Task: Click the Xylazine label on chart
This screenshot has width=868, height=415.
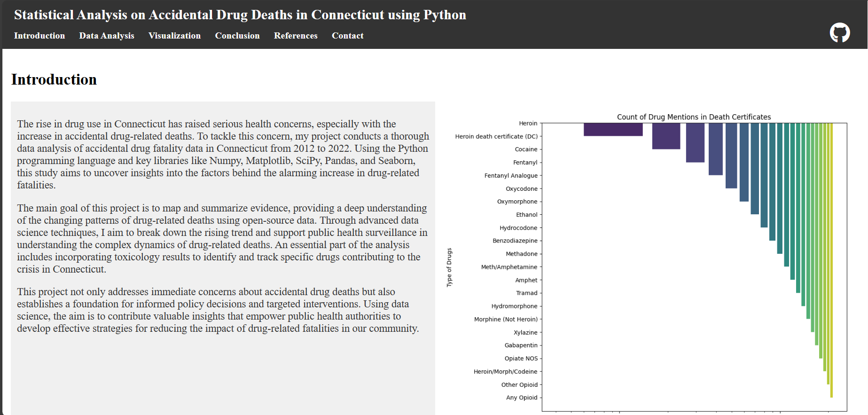Action: click(525, 332)
